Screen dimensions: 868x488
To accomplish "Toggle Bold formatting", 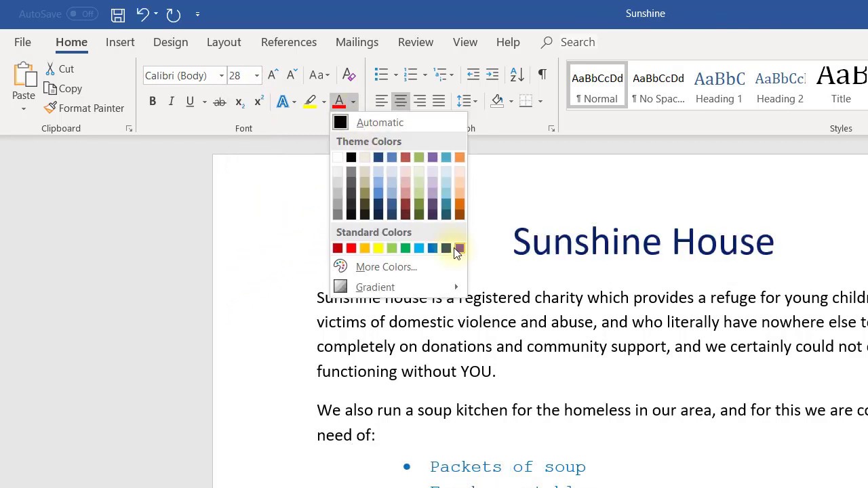I will pos(153,102).
